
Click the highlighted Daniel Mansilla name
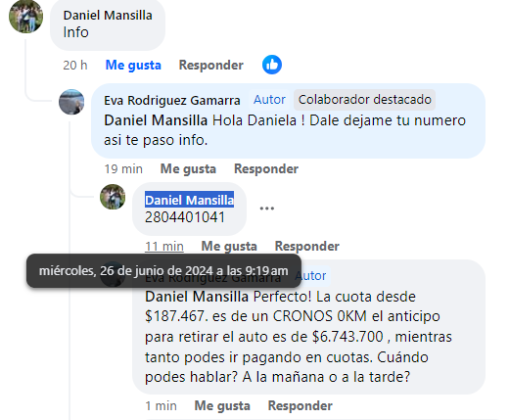pyautogui.click(x=189, y=200)
